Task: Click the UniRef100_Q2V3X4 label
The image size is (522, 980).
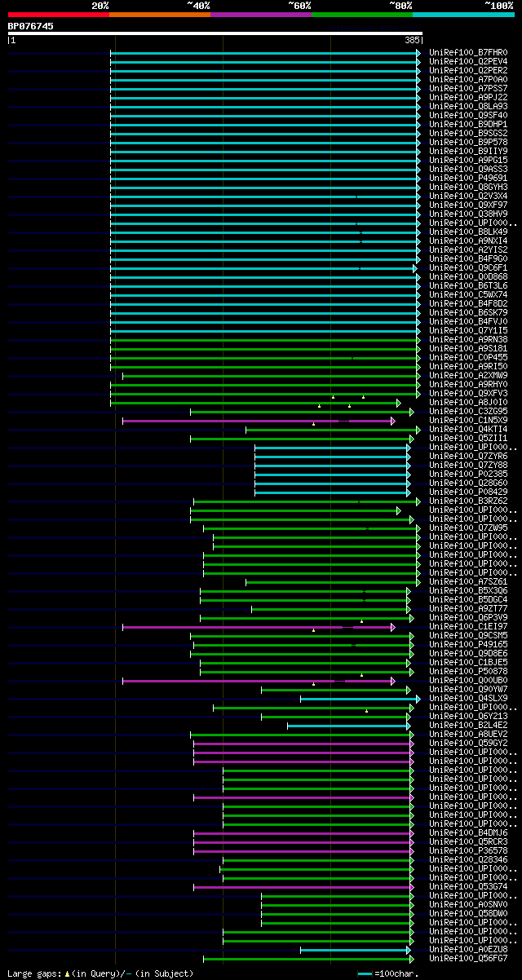Action: tap(468, 196)
